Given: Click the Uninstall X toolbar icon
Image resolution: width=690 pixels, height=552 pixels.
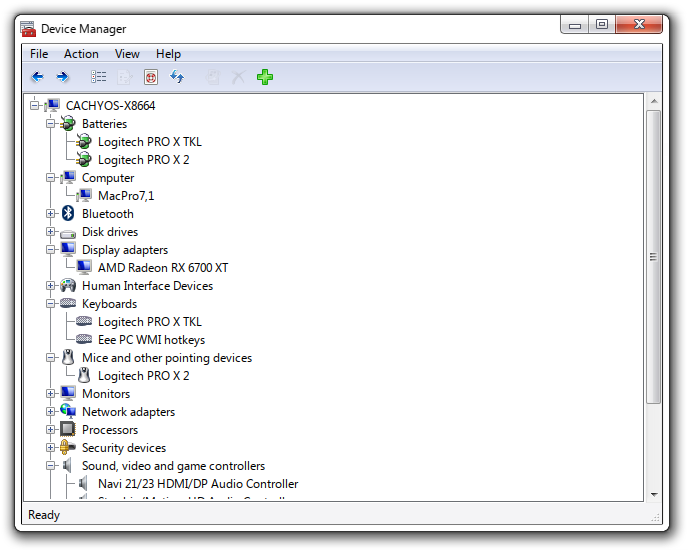Looking at the screenshot, I should (238, 77).
